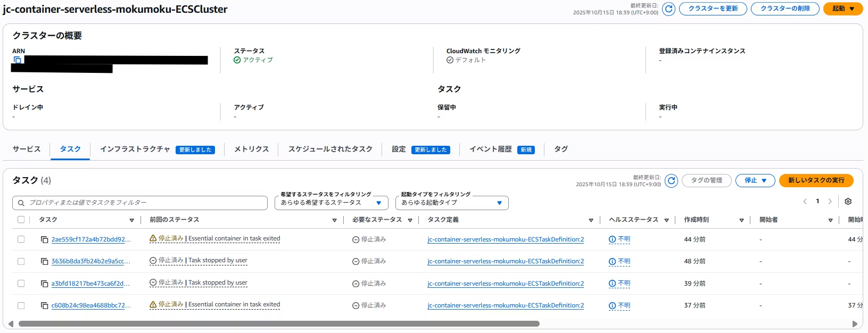Open the 停止 dropdown button
This screenshot has height=333, width=868.
[755, 180]
